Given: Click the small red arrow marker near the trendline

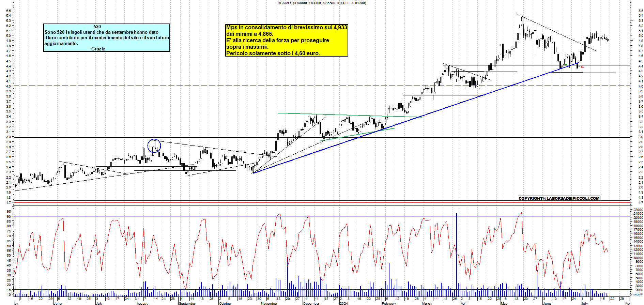Looking at the screenshot, I should pos(582,67).
